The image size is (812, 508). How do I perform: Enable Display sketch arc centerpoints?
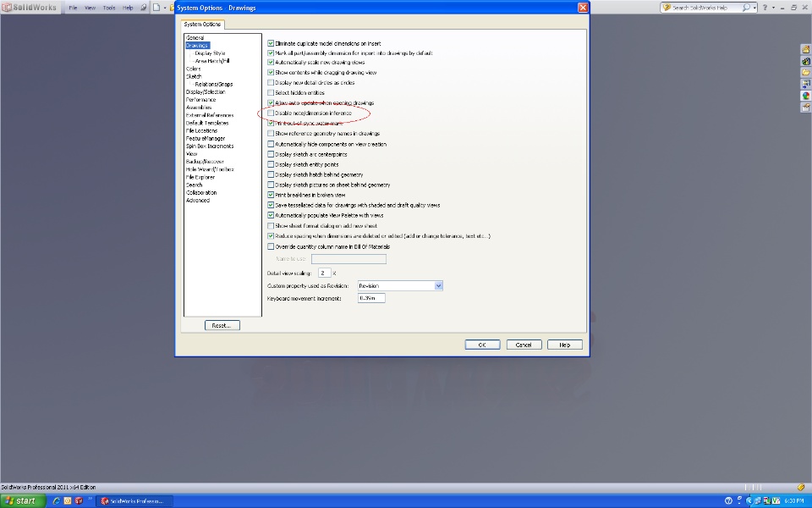(x=271, y=154)
